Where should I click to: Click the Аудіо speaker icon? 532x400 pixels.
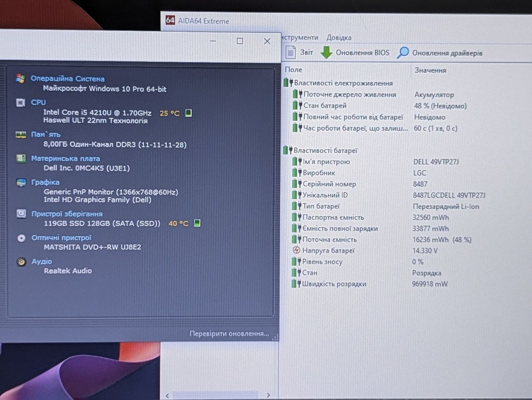tap(22, 262)
